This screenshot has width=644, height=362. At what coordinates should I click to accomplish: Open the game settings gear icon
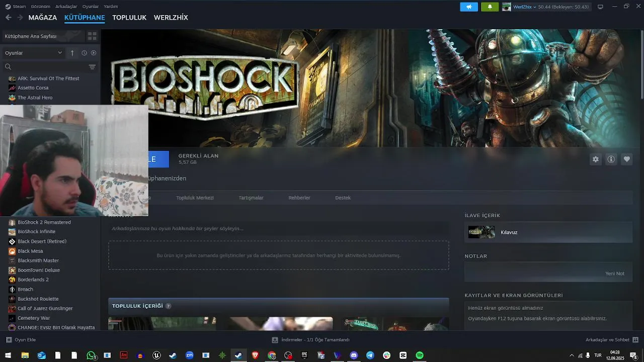pyautogui.click(x=596, y=159)
